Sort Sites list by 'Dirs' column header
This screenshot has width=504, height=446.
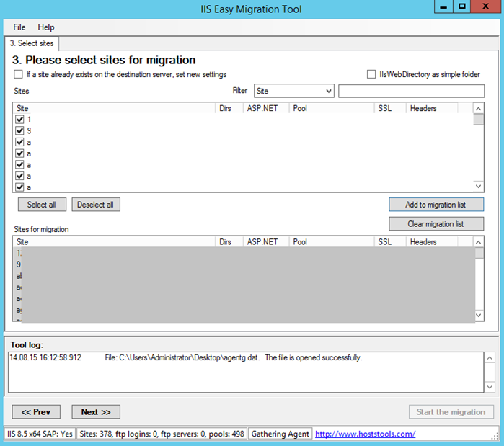229,108
